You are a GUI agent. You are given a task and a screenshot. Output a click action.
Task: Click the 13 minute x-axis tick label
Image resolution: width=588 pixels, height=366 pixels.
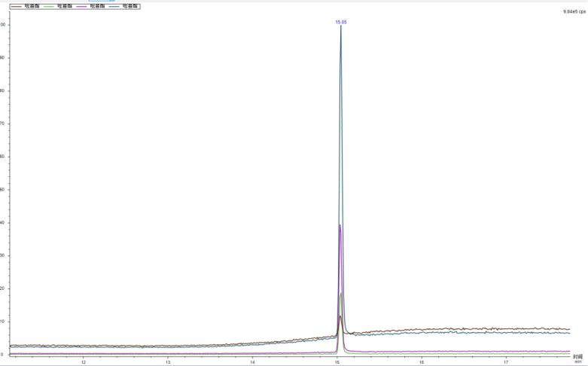coord(168,361)
